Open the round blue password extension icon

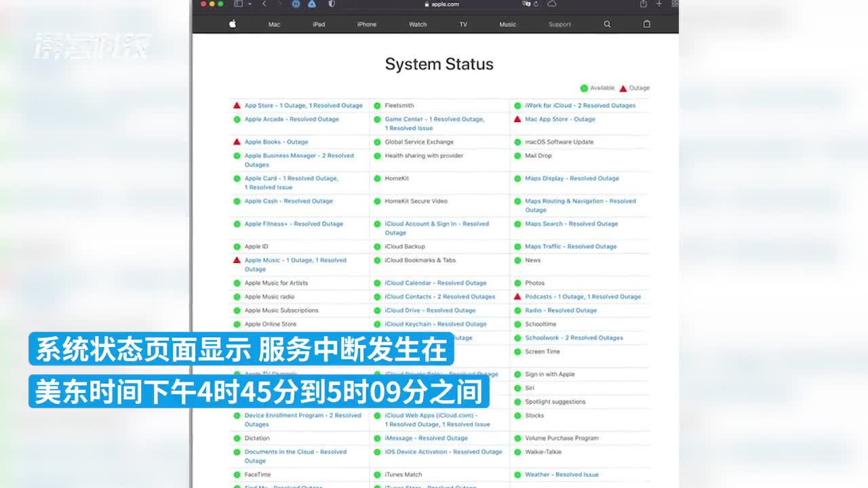pos(296,3)
